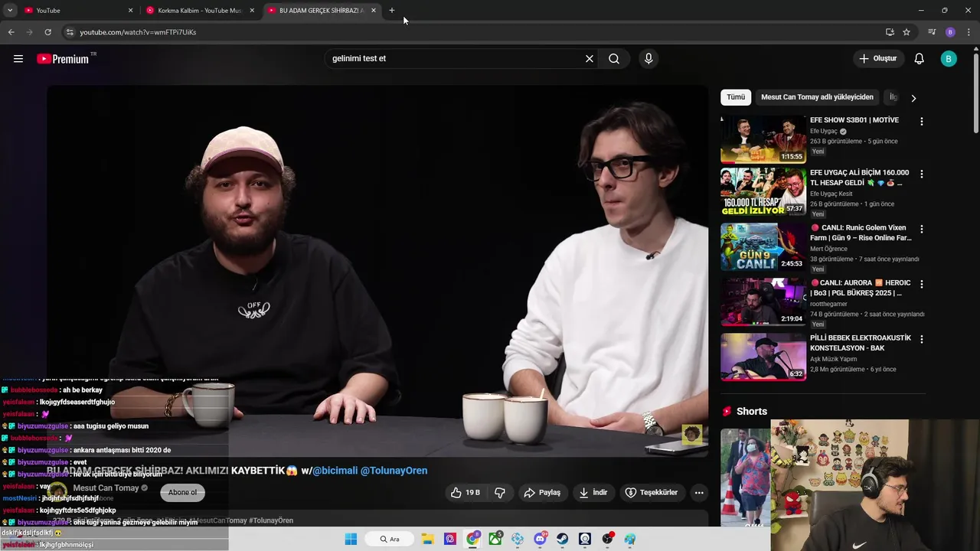Open the site information icon in address bar
This screenshot has width=980, height=551.
[69, 32]
